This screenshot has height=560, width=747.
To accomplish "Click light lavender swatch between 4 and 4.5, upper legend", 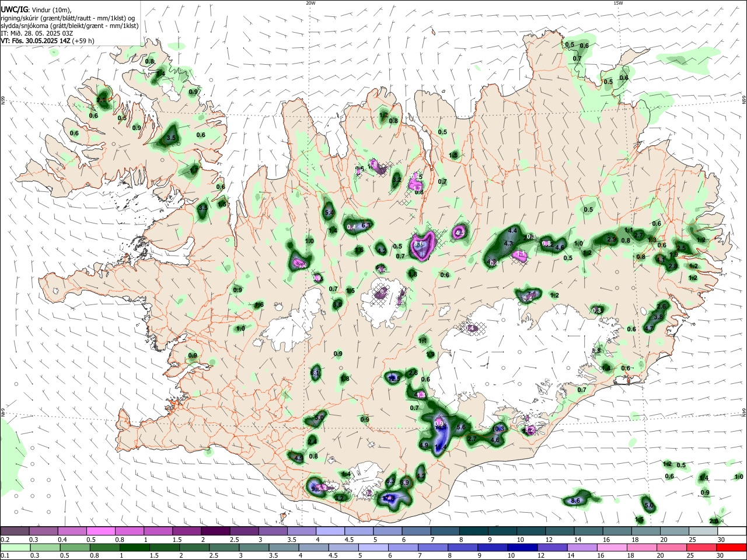I will click(330, 531).
